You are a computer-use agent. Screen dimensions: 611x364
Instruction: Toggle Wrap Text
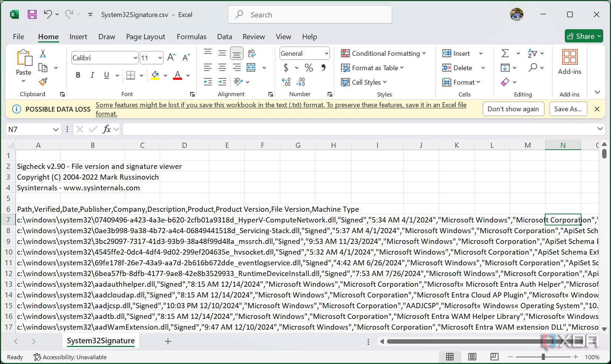point(252,53)
